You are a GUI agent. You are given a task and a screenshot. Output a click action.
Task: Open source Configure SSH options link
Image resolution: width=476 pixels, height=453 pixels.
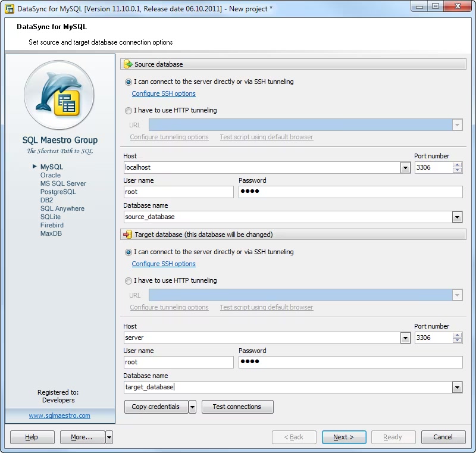click(164, 94)
